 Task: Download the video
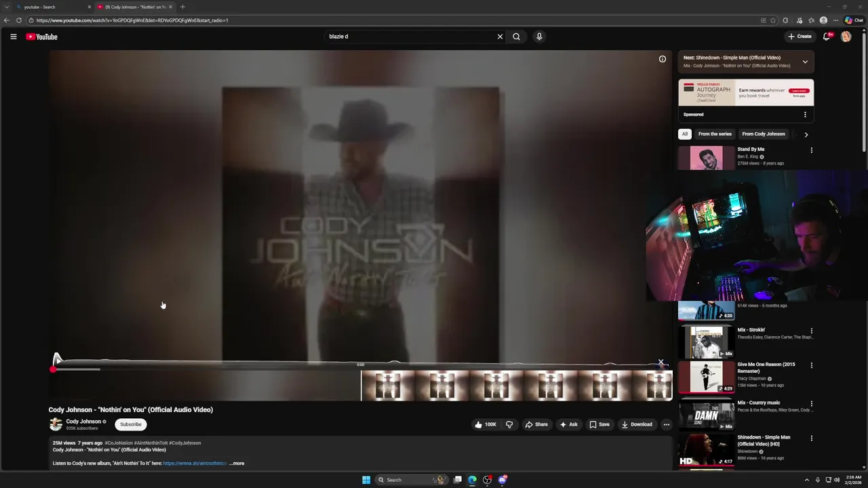point(637,424)
